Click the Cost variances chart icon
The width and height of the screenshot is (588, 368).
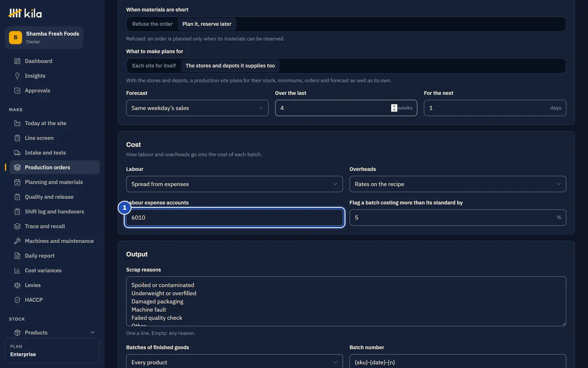17,270
